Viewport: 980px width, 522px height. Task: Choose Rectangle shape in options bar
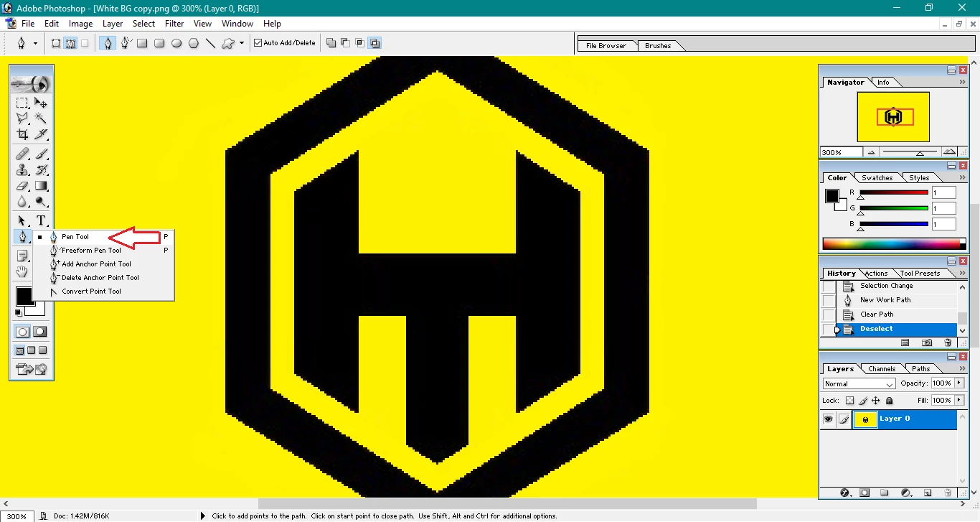pyautogui.click(x=142, y=43)
